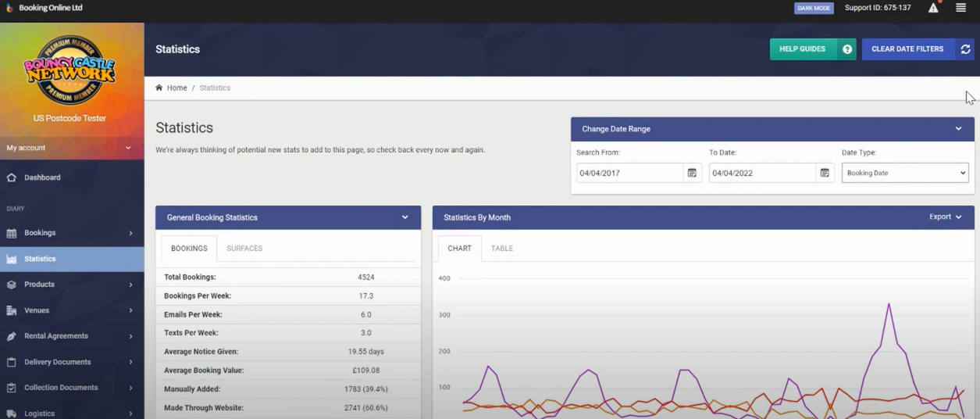
Task: Open the Date Type dropdown
Action: [x=905, y=173]
